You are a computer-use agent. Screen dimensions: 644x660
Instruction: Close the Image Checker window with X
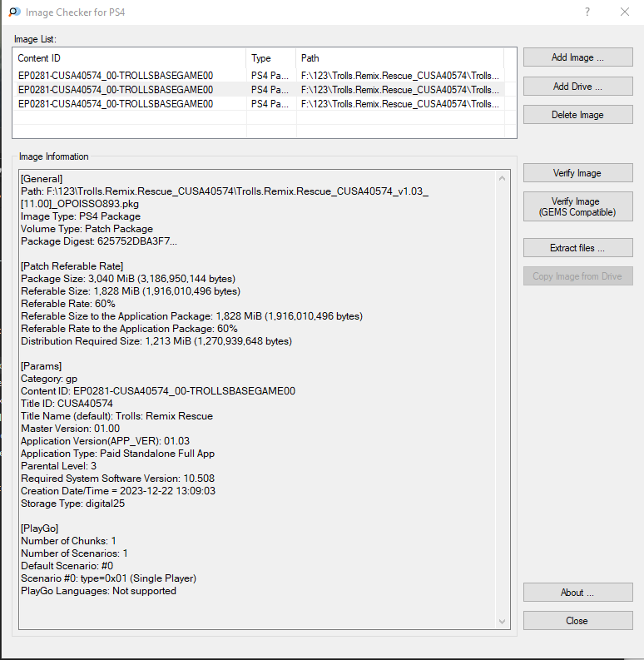click(625, 12)
